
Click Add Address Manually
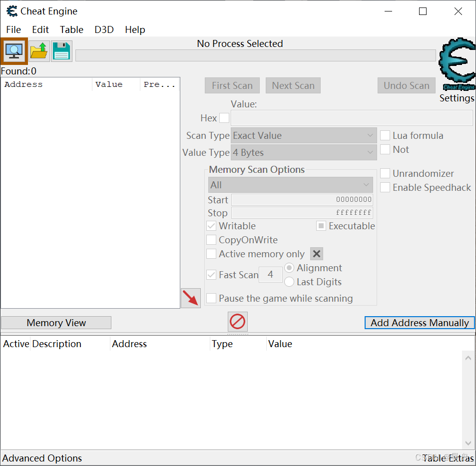(420, 323)
